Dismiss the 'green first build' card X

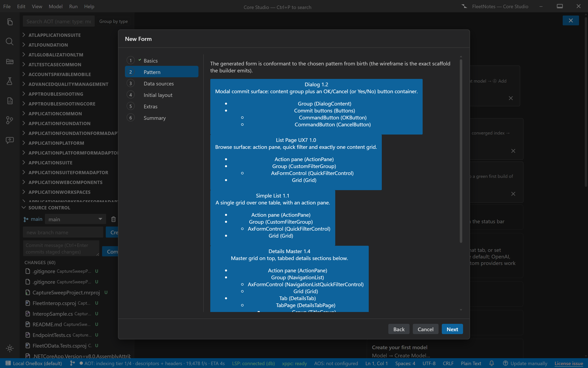pos(513,194)
